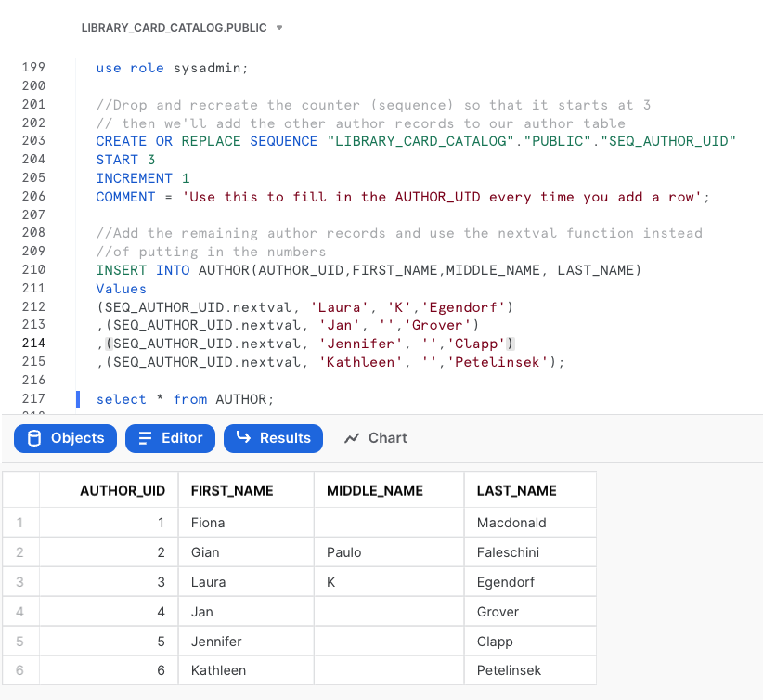
Task: Click row number 4 in results table
Action: 20,612
